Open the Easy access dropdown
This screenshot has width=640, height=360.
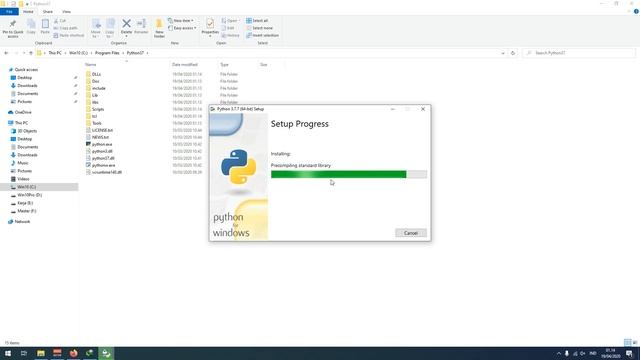point(182,28)
